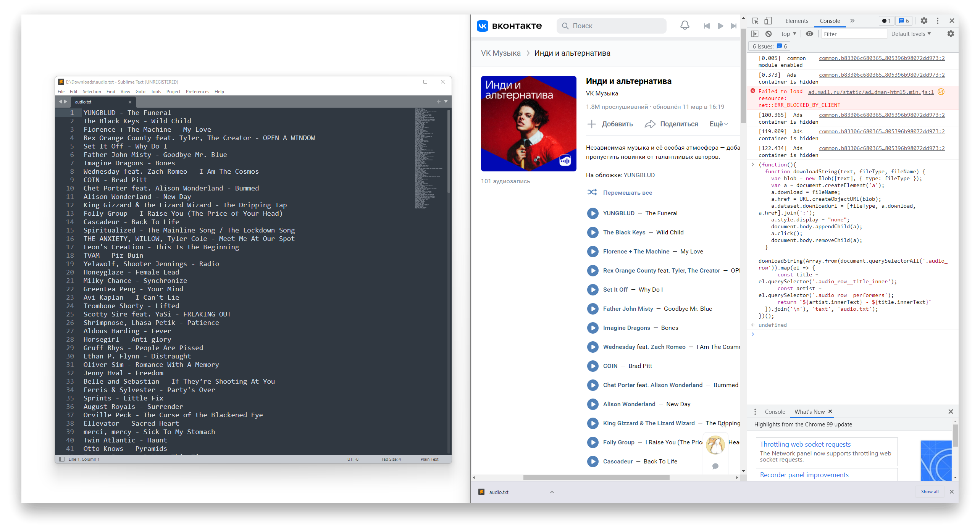
Task: Play Alison Wonderland New Day track
Action: (593, 404)
